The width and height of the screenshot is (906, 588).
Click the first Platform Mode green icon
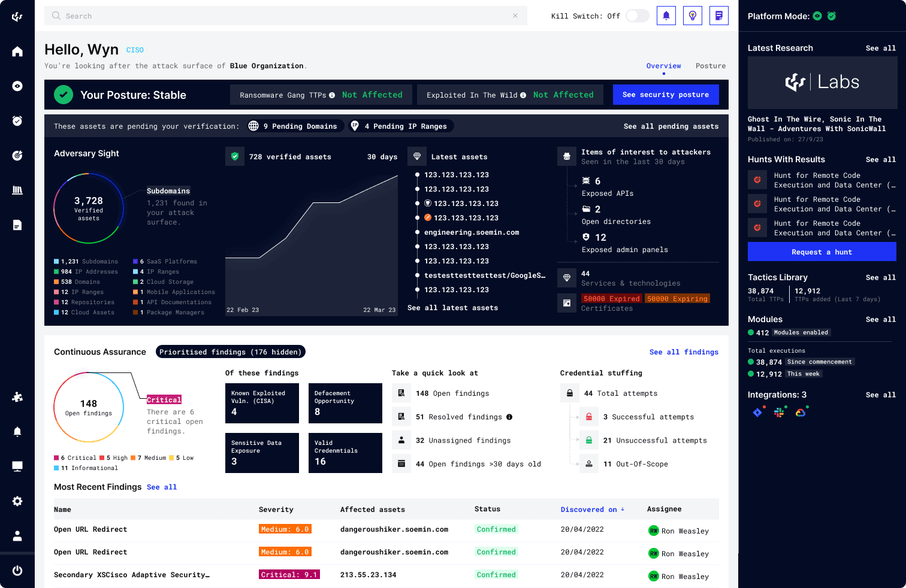pyautogui.click(x=817, y=16)
